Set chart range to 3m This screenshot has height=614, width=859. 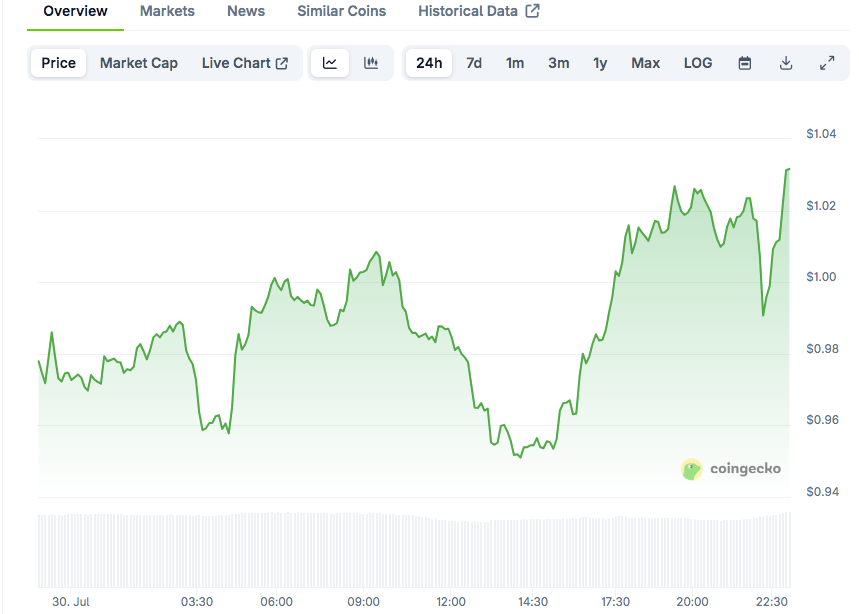(559, 63)
